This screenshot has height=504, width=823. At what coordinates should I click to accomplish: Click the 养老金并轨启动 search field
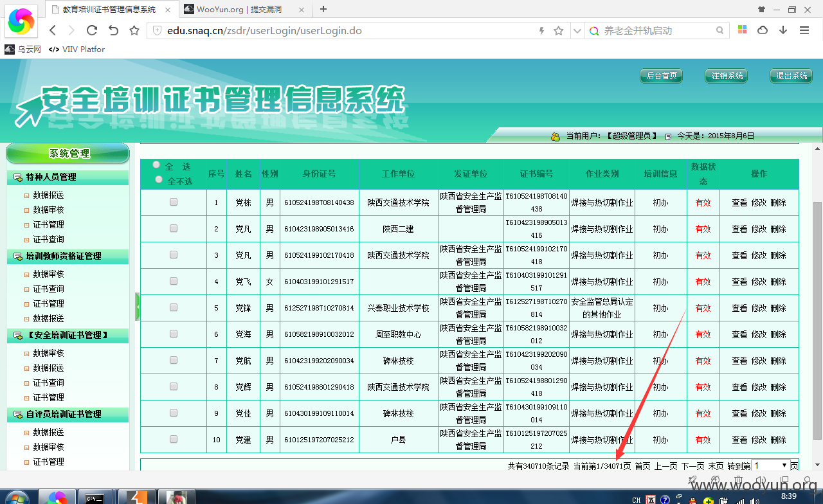[657, 30]
